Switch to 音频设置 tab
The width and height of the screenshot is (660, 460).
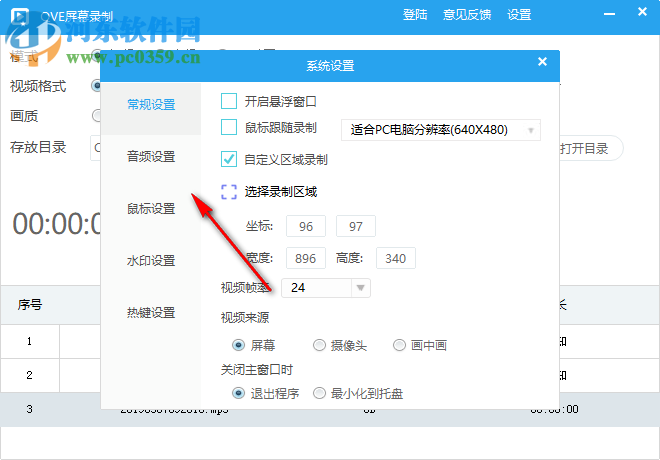pos(151,157)
